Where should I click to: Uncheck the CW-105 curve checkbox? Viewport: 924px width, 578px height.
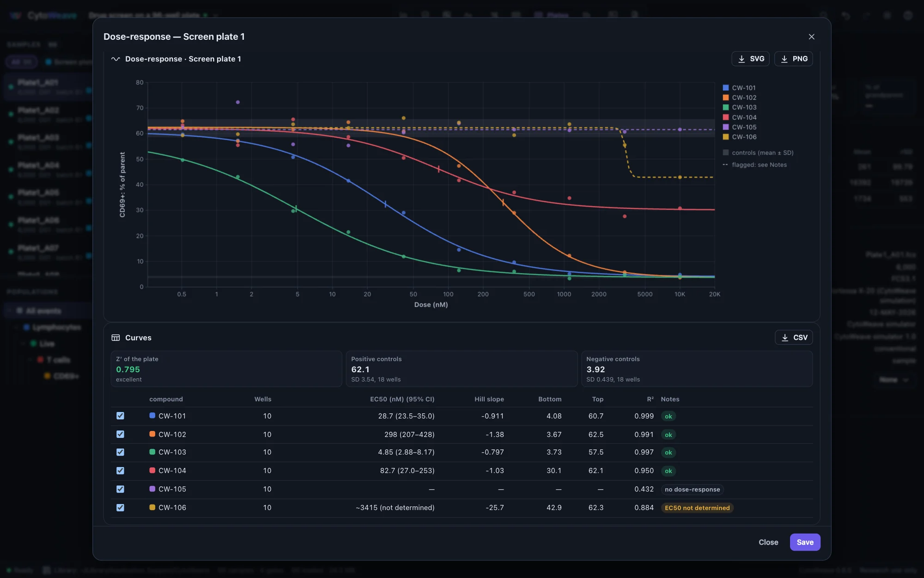coord(120,489)
